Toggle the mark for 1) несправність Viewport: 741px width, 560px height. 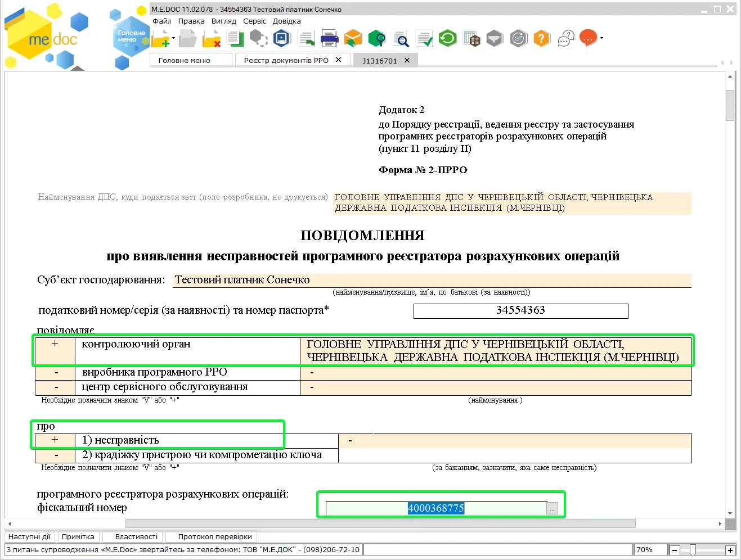[x=55, y=440]
